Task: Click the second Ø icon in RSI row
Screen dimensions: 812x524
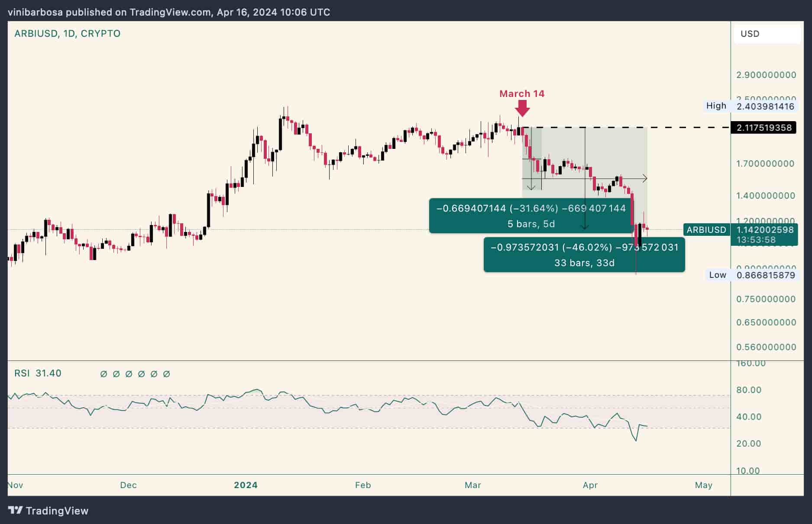Action: point(116,373)
